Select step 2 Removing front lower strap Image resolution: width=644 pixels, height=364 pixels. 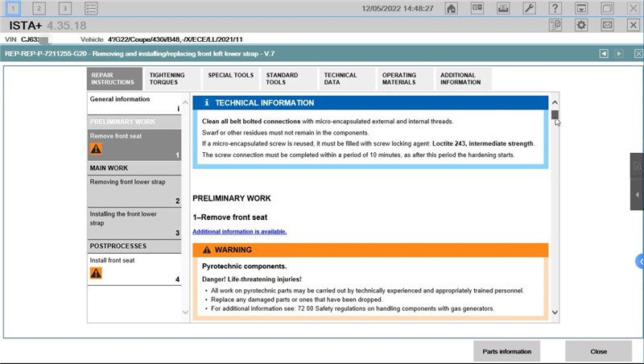click(x=134, y=191)
